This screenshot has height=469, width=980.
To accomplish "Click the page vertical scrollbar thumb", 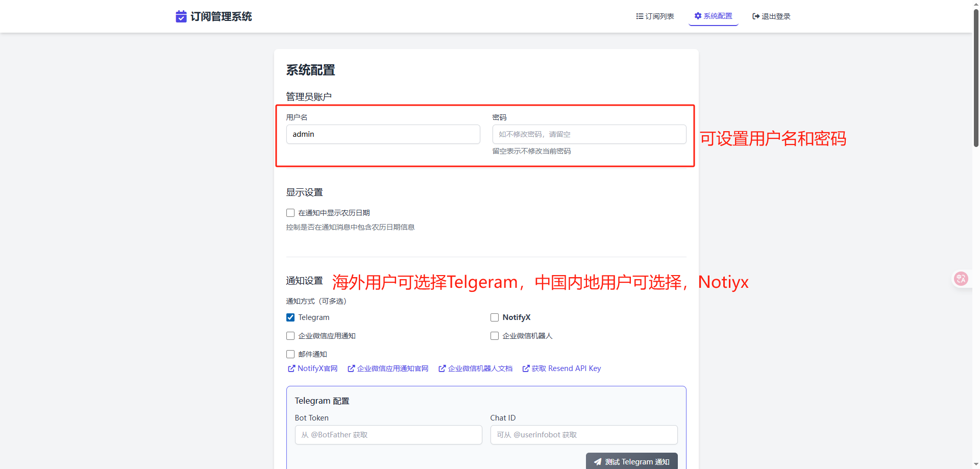I will tap(976, 78).
